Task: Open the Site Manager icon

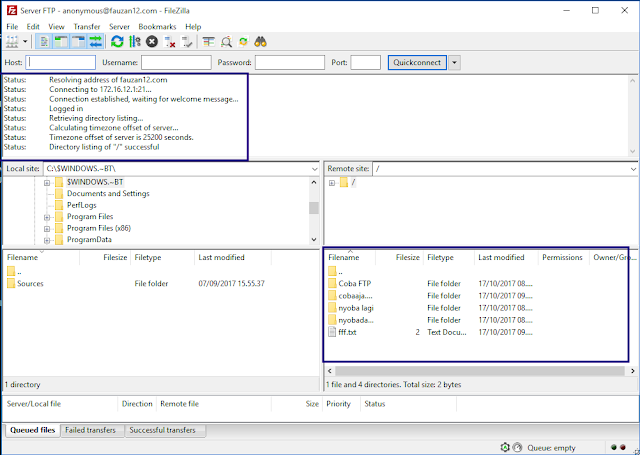Action: pyautogui.click(x=12, y=42)
